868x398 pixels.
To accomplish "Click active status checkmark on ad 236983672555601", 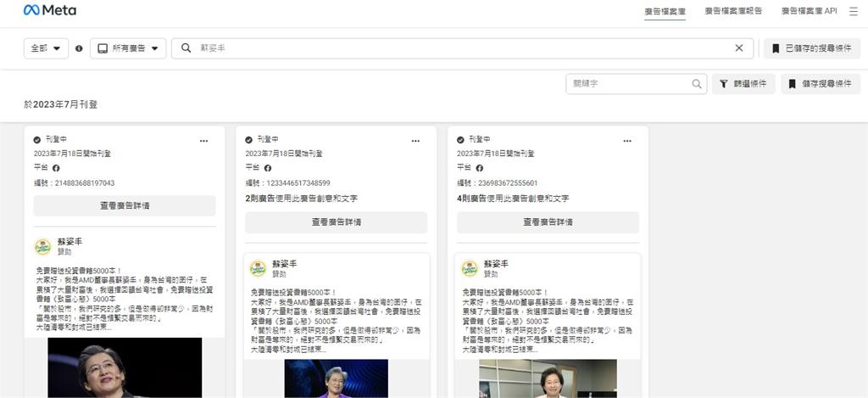I will (x=460, y=140).
